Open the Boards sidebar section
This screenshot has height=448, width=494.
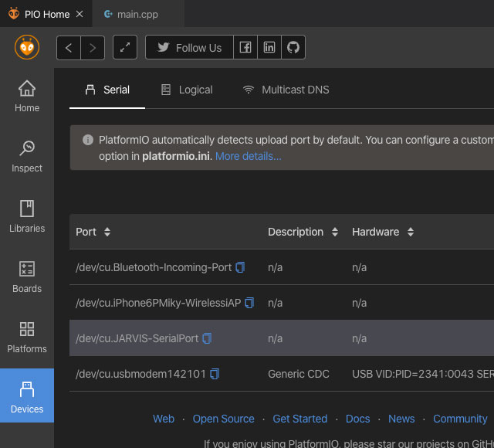[27, 277]
